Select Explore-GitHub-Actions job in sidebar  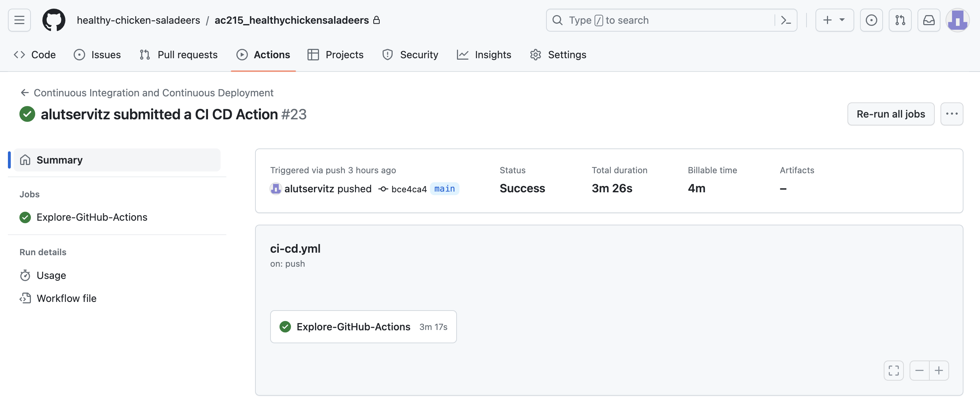[x=92, y=217]
